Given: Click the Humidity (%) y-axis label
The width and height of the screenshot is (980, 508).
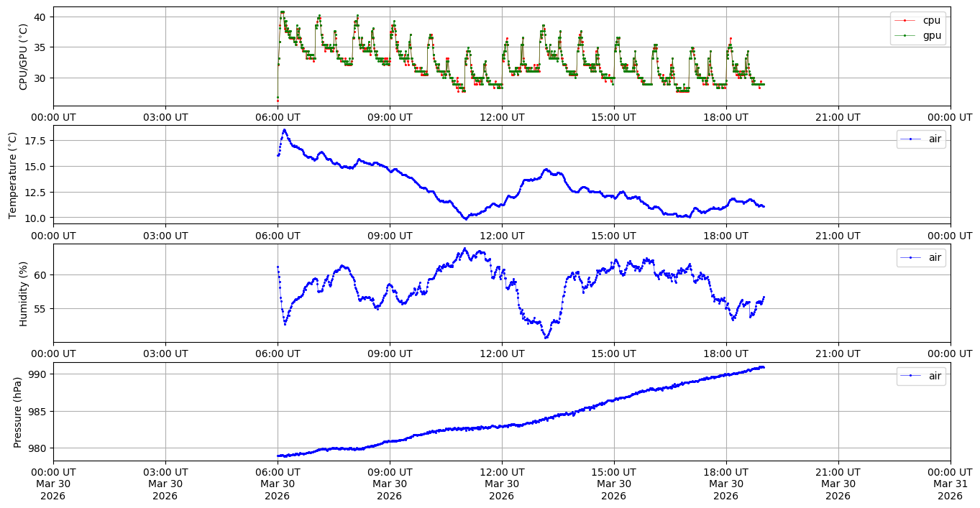Looking at the screenshot, I should 23,293.
